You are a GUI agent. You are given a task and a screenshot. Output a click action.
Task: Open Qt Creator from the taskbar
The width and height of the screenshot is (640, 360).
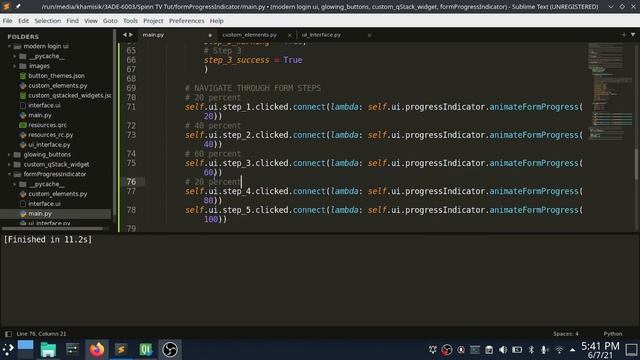click(x=146, y=350)
